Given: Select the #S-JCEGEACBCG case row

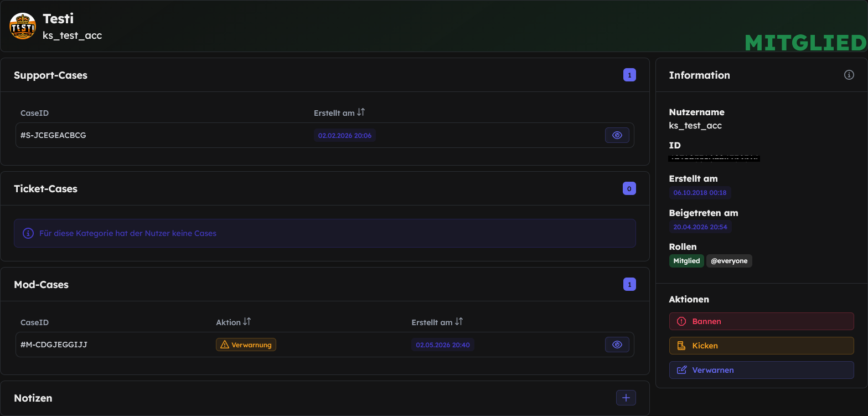Looking at the screenshot, I should click(x=325, y=135).
